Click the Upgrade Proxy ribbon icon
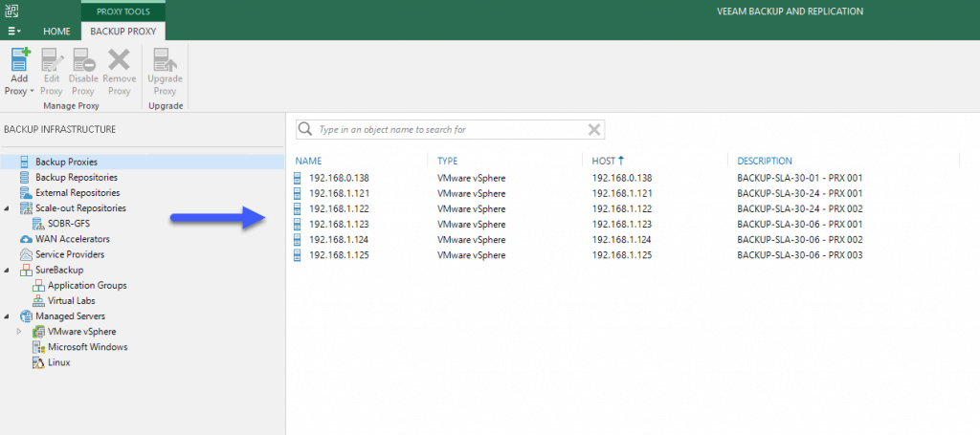 [164, 63]
